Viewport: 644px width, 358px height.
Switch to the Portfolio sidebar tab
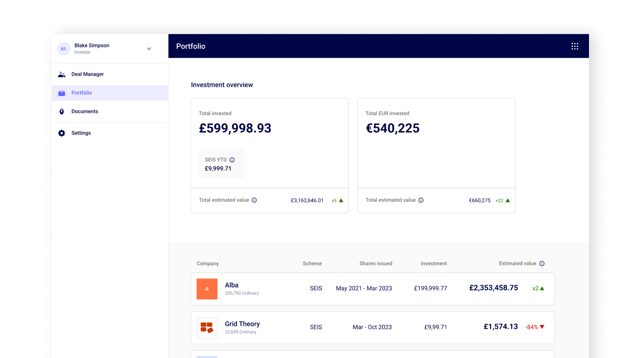pyautogui.click(x=81, y=93)
